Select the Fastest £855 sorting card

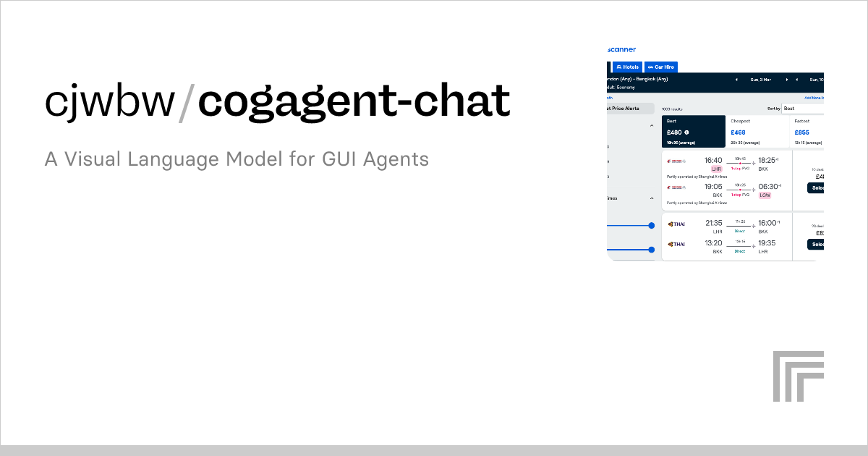[807, 131]
